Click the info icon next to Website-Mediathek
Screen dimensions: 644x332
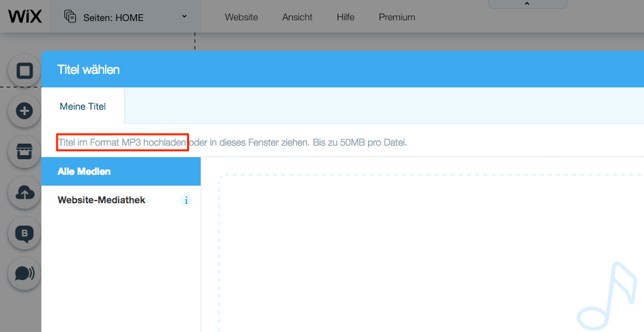coord(186,201)
